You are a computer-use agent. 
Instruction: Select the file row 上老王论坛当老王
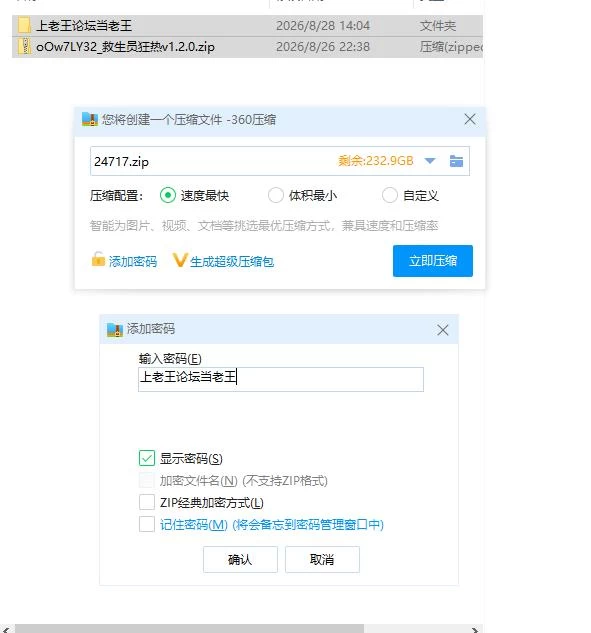[x=247, y=25]
